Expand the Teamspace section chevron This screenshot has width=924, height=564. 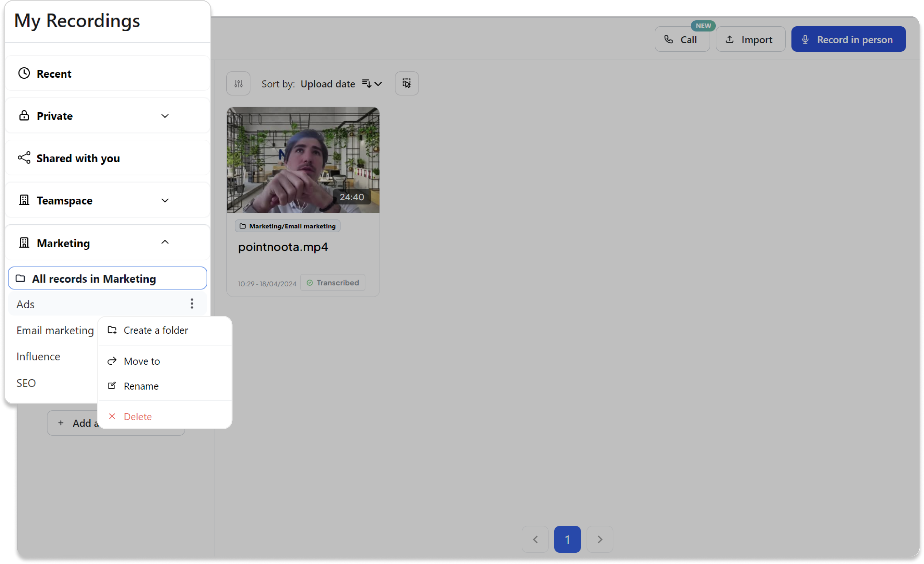165,201
